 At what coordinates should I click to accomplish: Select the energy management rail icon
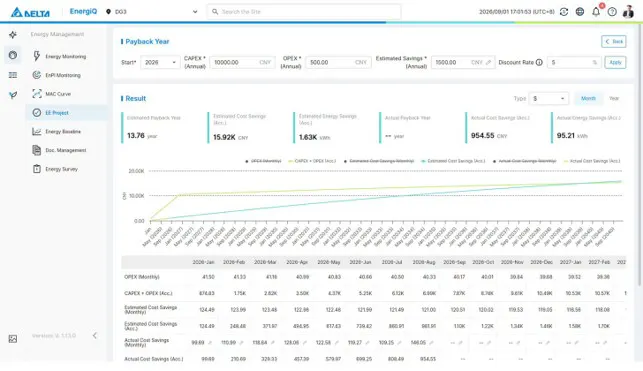click(x=13, y=55)
